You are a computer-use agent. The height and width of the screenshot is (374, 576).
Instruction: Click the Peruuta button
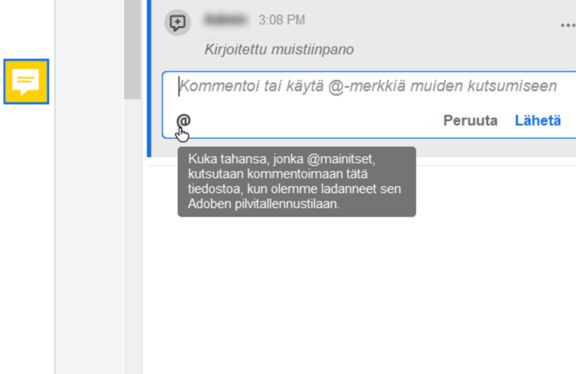coord(470,121)
